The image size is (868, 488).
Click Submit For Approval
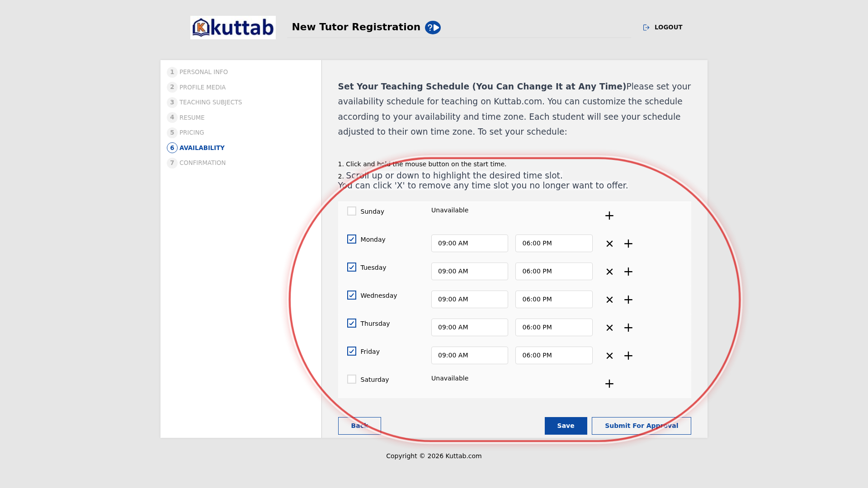pos(642,426)
